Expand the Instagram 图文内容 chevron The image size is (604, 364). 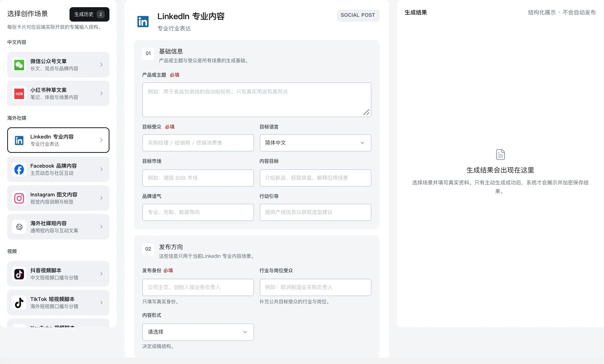pyautogui.click(x=101, y=198)
